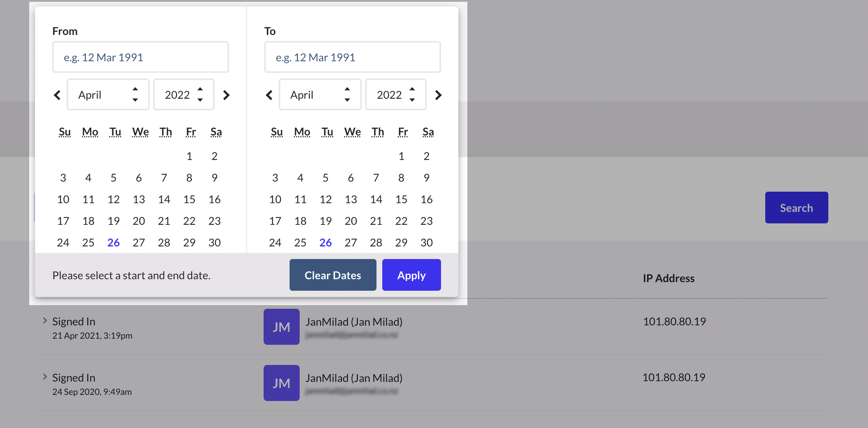The image size is (868, 428).
Task: Click the JM avatar on first sign-in row
Action: click(x=281, y=327)
